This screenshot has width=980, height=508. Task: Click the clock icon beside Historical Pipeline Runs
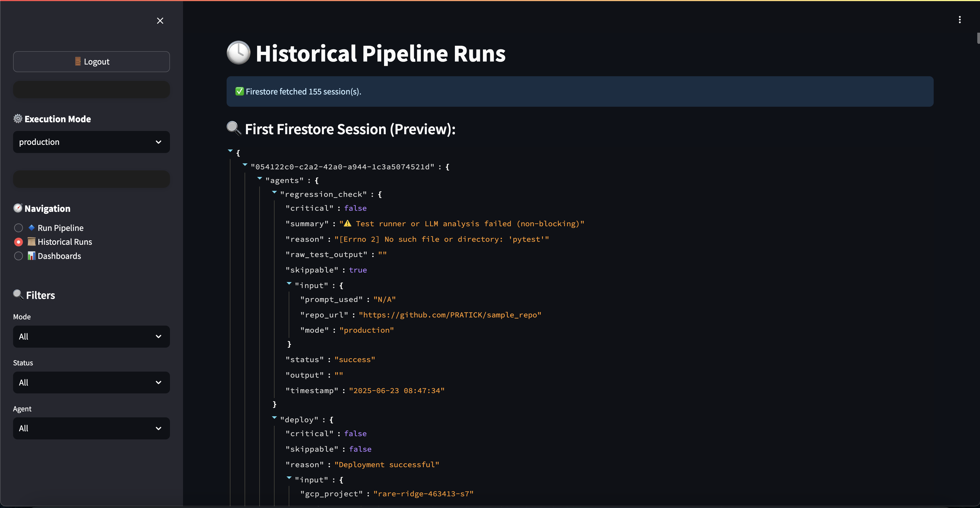click(x=239, y=53)
